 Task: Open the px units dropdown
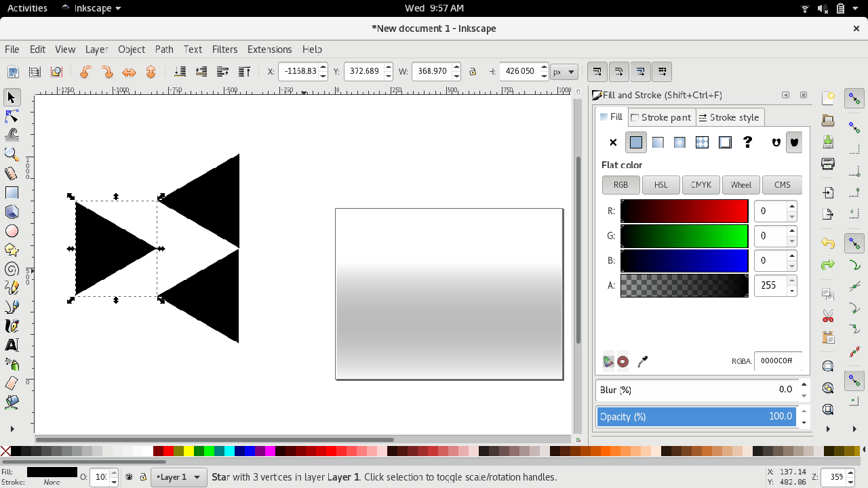(x=564, y=72)
